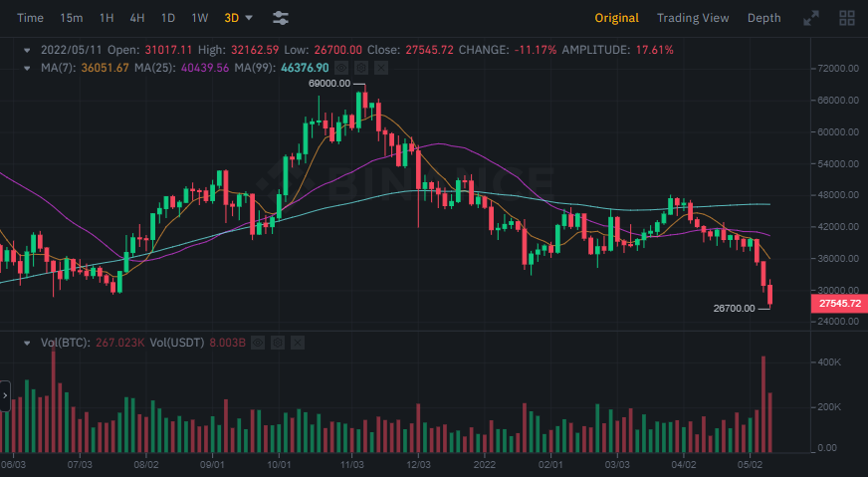Image resolution: width=868 pixels, height=477 pixels.
Task: Select the 15m timeframe button
Action: [72, 18]
